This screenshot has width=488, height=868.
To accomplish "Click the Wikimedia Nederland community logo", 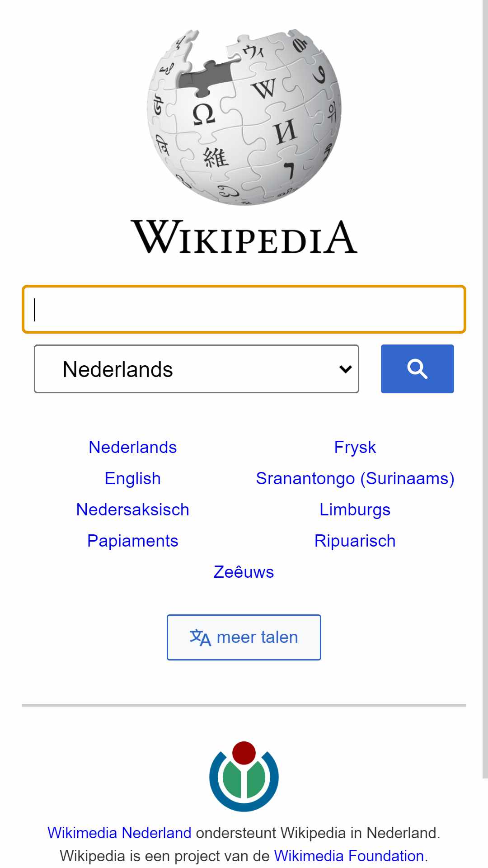I will click(x=244, y=776).
